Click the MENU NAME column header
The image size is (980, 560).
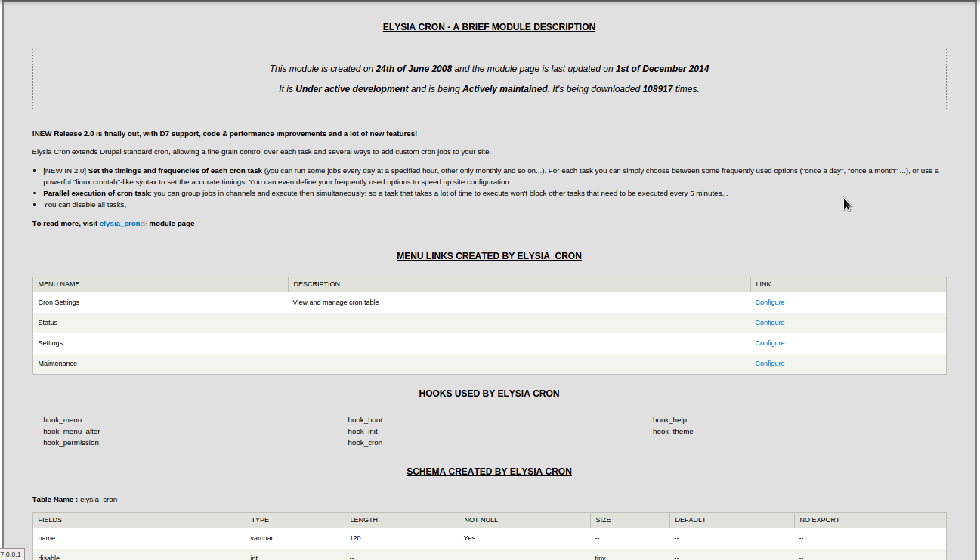click(x=59, y=284)
